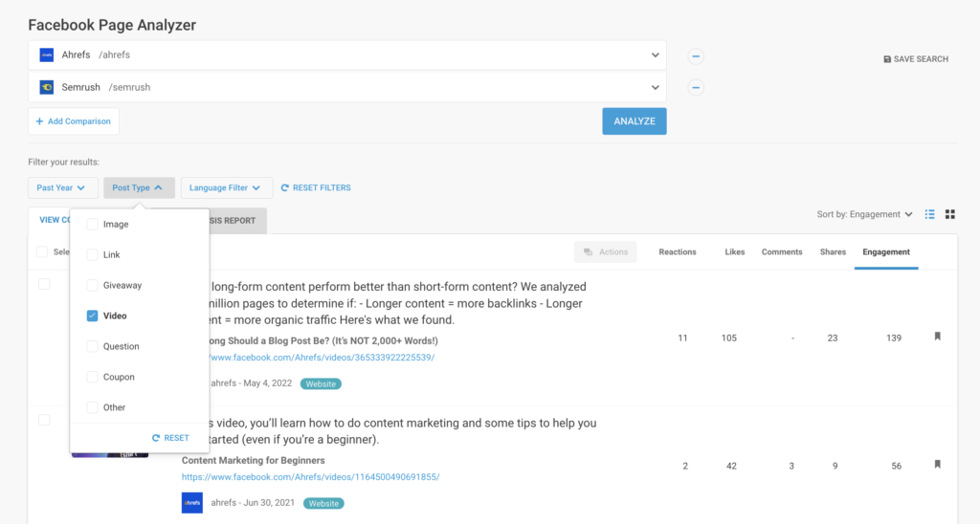Click likes value 105

[728, 338]
